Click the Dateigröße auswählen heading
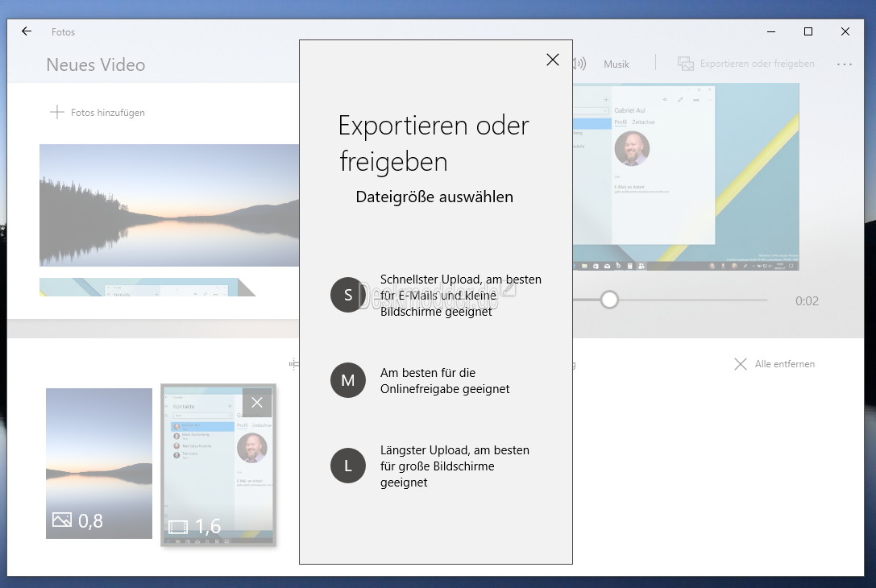The image size is (876, 588). [x=434, y=197]
